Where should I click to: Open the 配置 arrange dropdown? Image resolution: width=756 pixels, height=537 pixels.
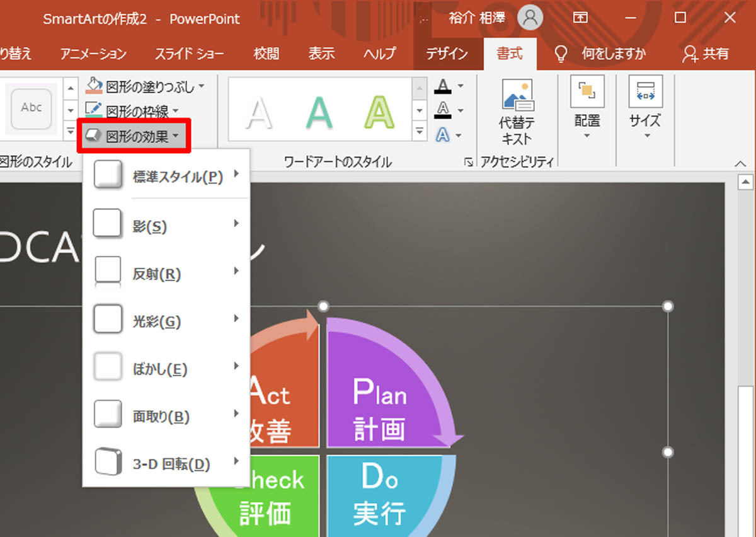587,108
